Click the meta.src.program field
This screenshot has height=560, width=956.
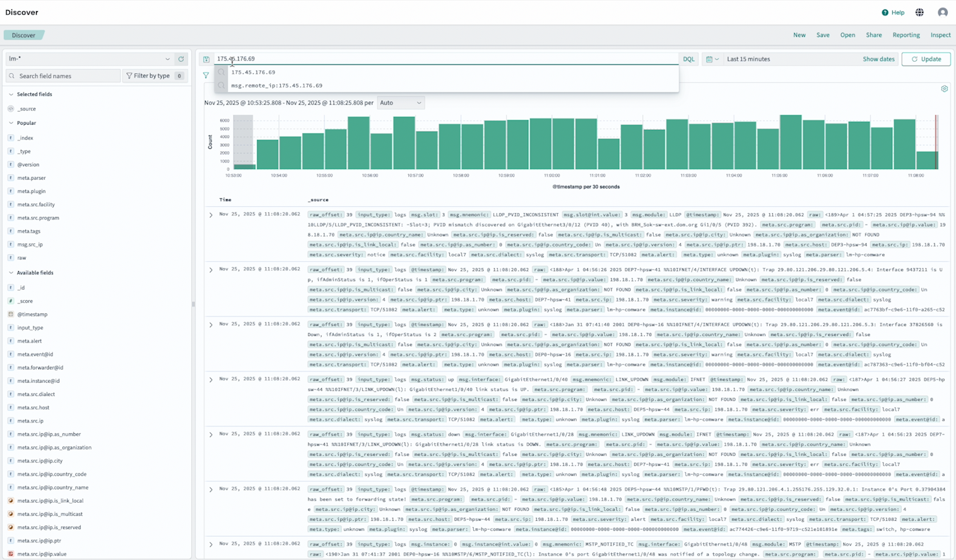[x=38, y=218]
